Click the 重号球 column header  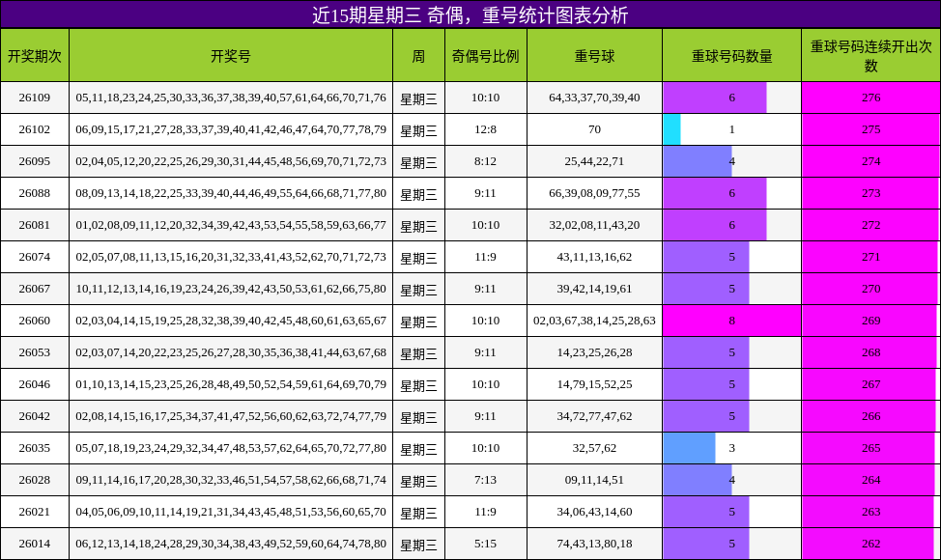[x=595, y=56]
